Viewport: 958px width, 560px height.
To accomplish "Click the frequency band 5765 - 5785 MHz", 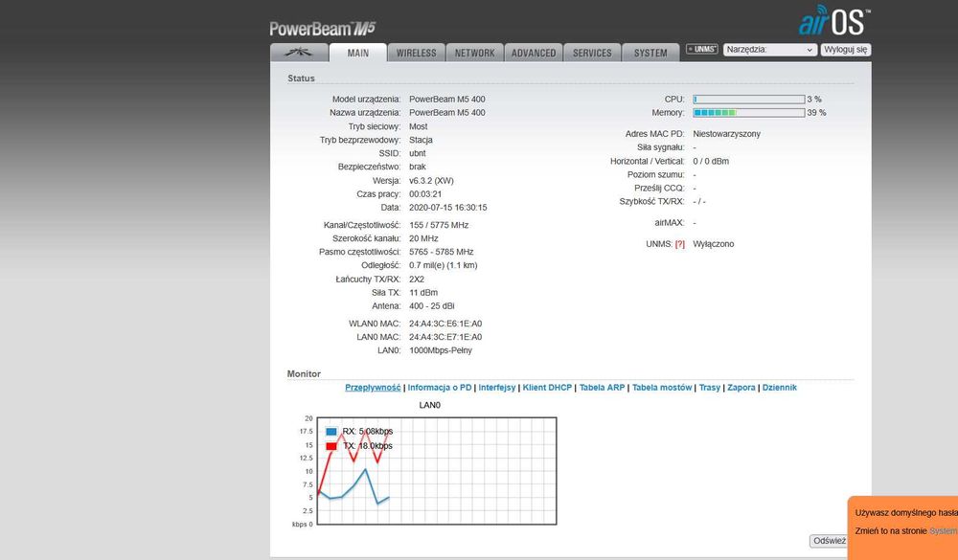I will coord(441,252).
